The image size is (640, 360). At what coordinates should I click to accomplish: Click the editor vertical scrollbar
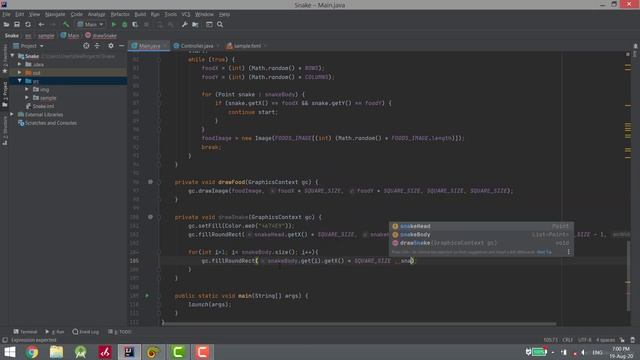point(628,276)
